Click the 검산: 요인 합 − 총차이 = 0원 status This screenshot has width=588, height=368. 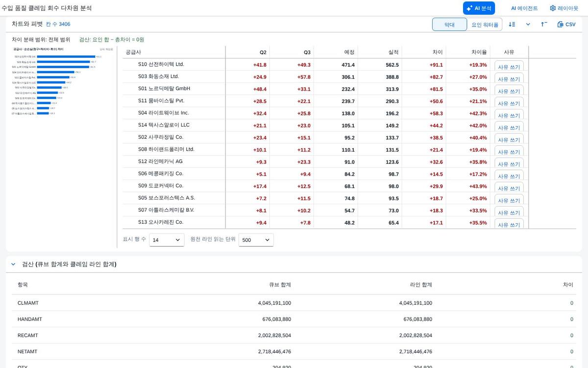pyautogui.click(x=112, y=40)
